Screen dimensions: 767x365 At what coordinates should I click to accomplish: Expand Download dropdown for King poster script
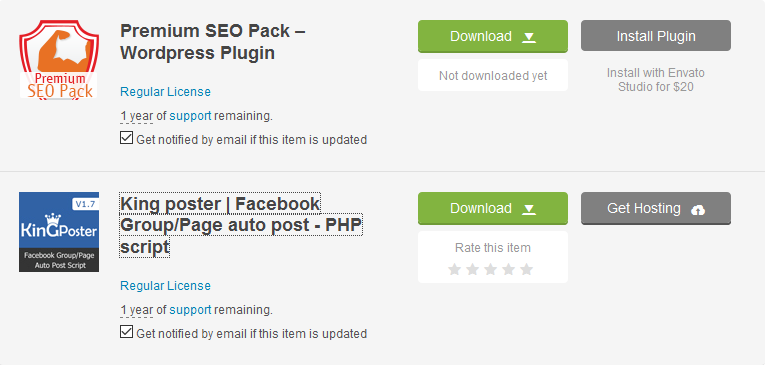(493, 208)
